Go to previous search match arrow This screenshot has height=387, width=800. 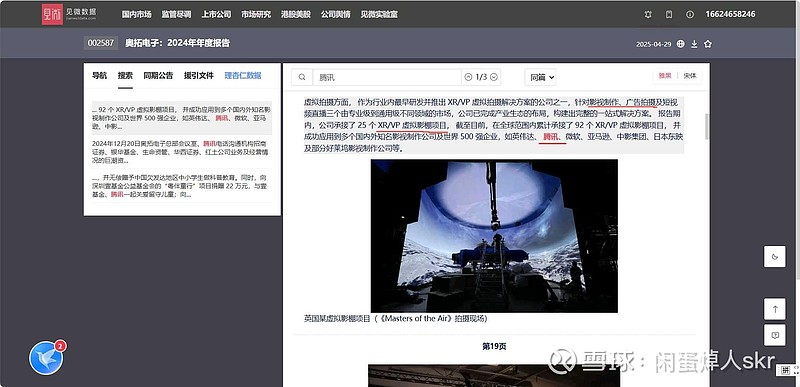[468, 78]
